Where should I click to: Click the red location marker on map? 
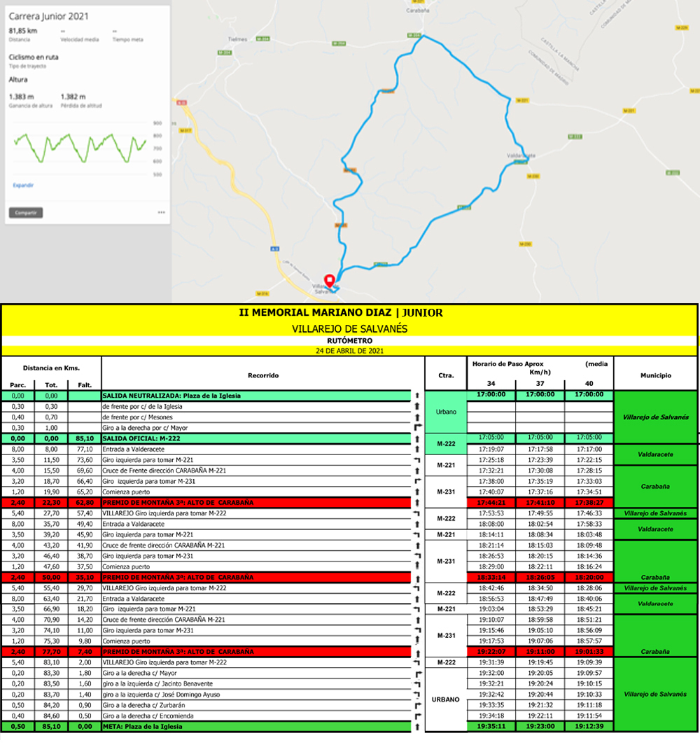click(x=330, y=280)
